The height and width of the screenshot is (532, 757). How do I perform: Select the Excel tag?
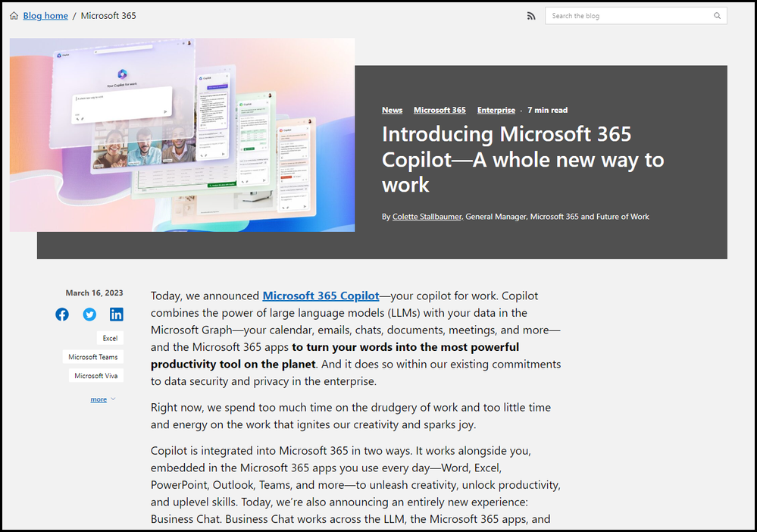point(110,338)
